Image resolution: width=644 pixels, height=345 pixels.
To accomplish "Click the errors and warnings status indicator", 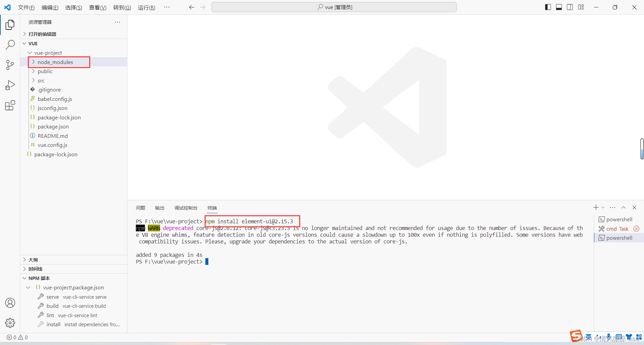I will (x=17, y=337).
